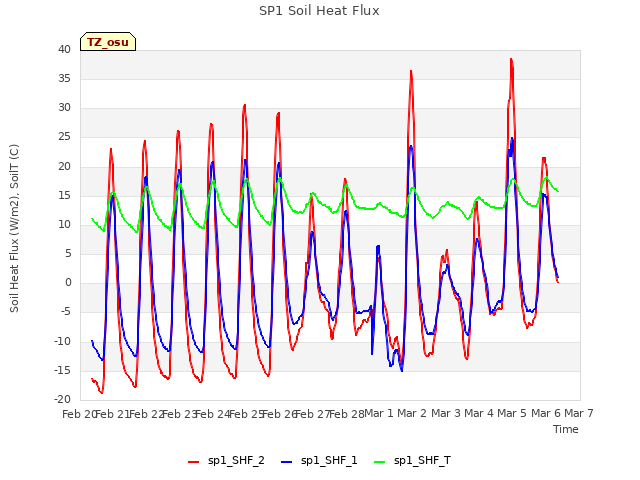Click the y-axis label Soil Heat Flux (W/m2), SoilT (C)
The image size is (640, 480).
(14, 228)
